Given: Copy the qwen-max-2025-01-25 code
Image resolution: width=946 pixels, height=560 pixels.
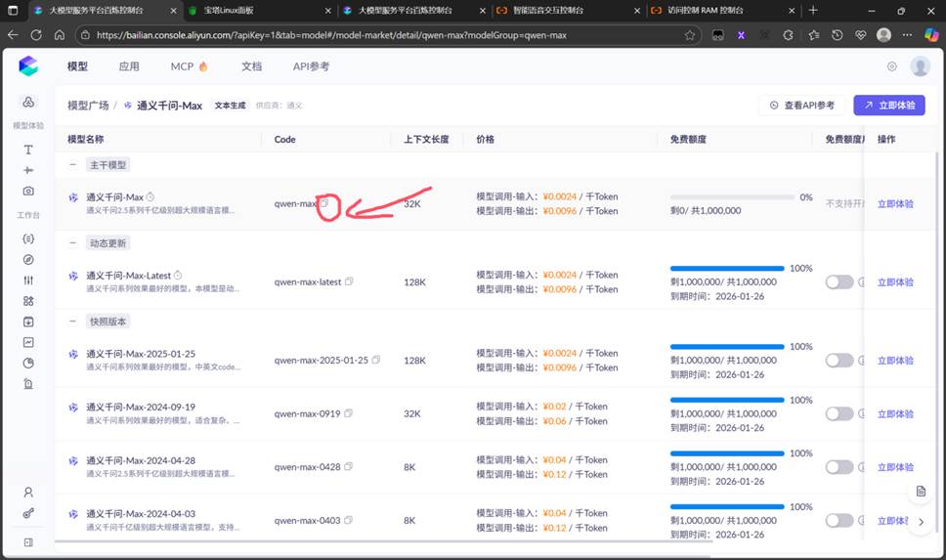Looking at the screenshot, I should pos(376,360).
